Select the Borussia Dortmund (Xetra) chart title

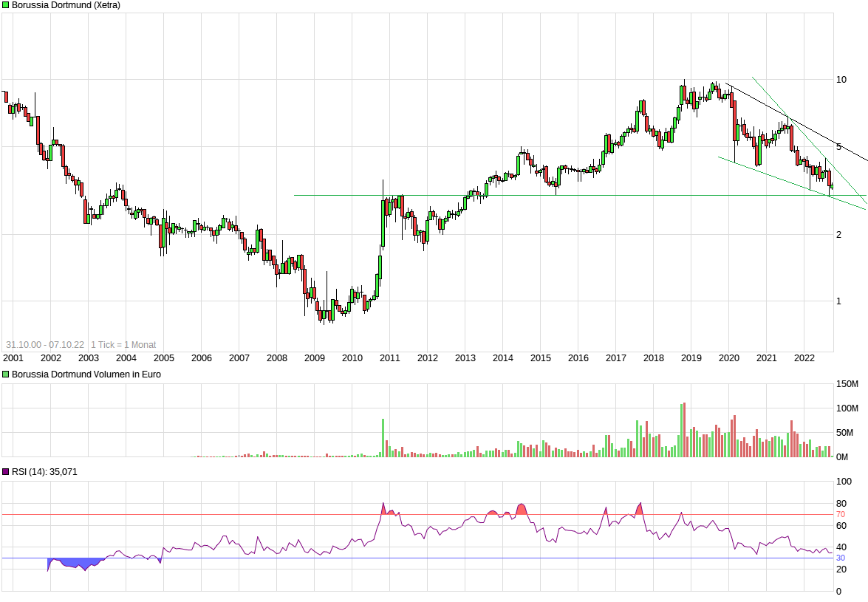66,5
